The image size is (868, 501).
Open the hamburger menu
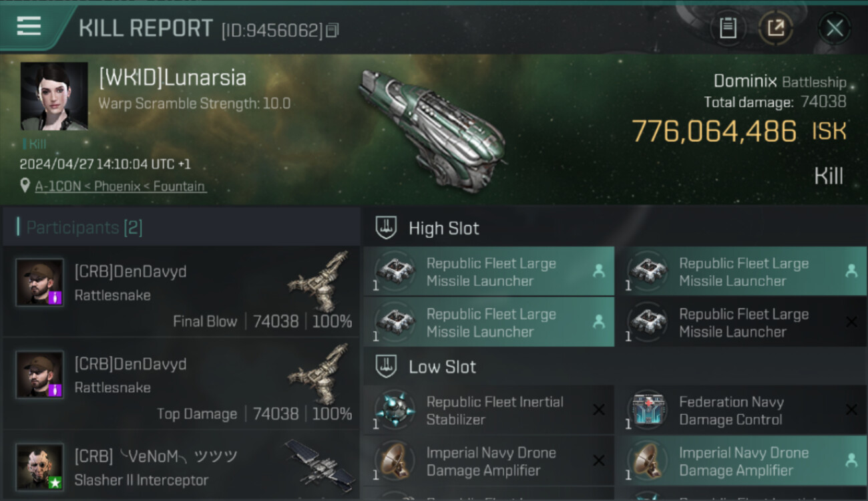click(x=29, y=27)
